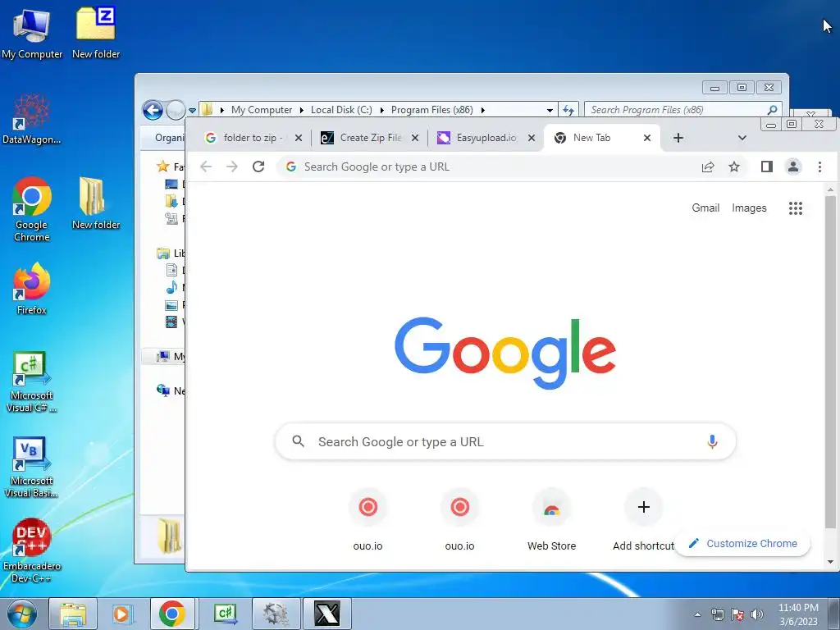Open DataWagon desktop shortcut
The image size is (840, 630).
click(32, 119)
